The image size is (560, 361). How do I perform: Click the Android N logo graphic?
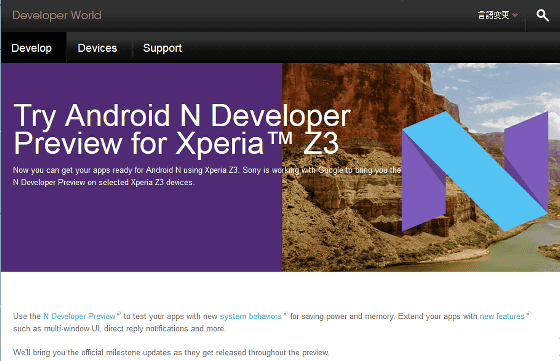[475, 171]
